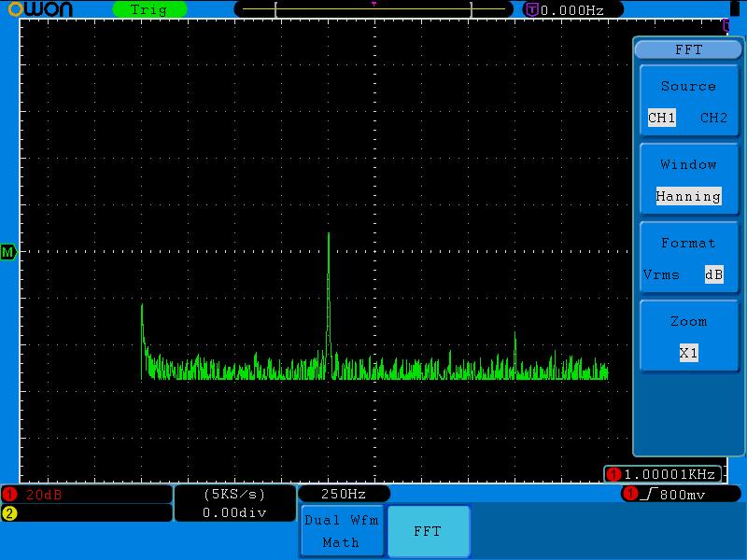The image size is (747, 560).
Task: Choose dB format
Action: [x=713, y=274]
